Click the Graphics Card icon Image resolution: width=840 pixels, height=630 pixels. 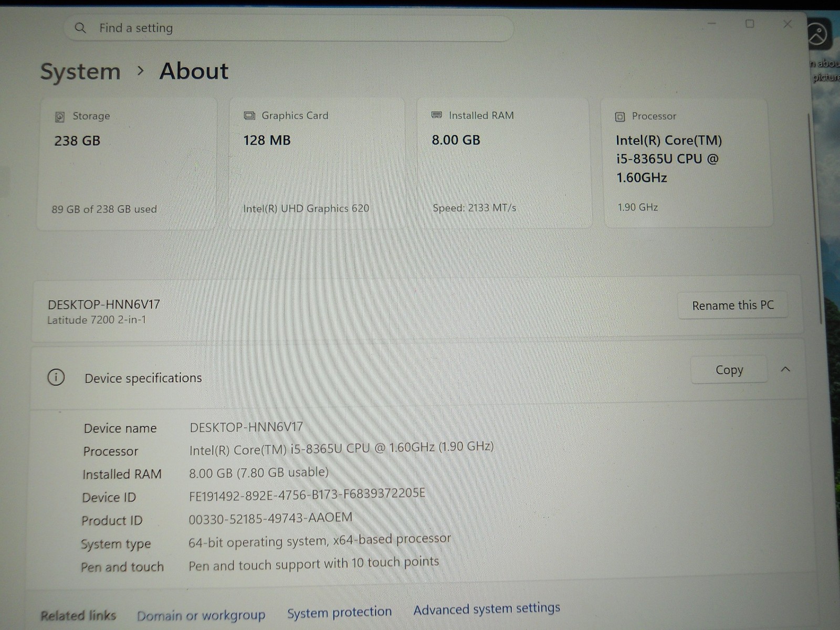point(249,115)
